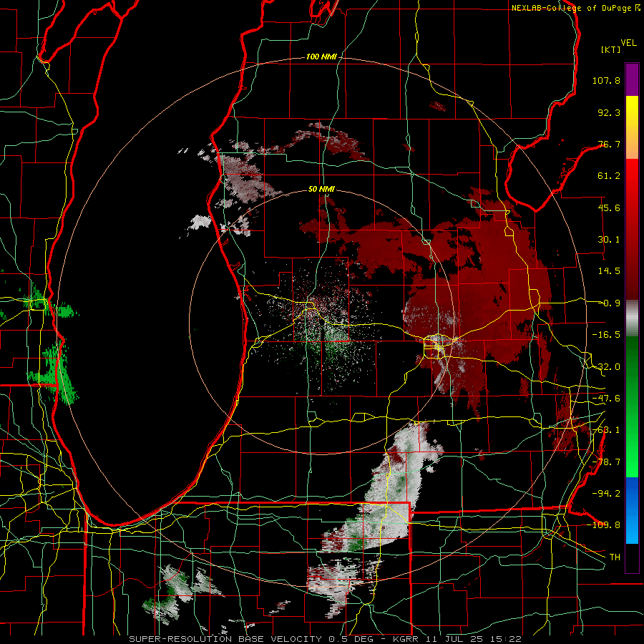Click the VEL legend title
Image resolution: width=644 pixels, height=644 pixels.
pos(628,43)
